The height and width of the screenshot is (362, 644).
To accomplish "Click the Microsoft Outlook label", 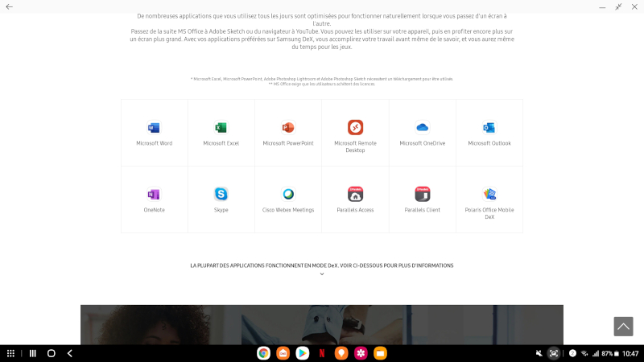I will pyautogui.click(x=489, y=143).
